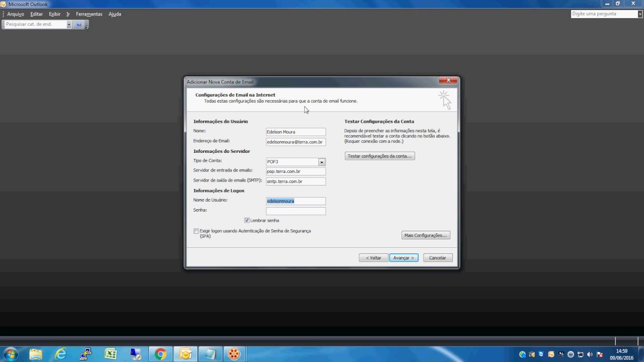
Task: Open the Ajuda menu
Action: click(115, 14)
